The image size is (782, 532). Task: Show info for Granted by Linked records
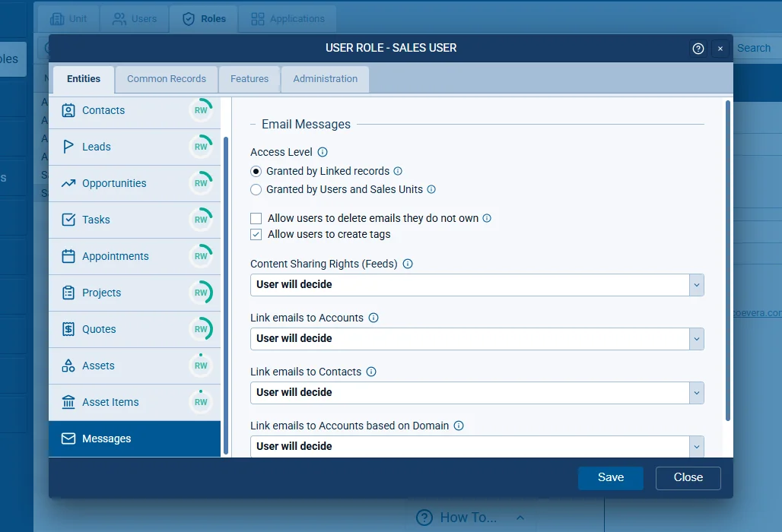tap(398, 171)
